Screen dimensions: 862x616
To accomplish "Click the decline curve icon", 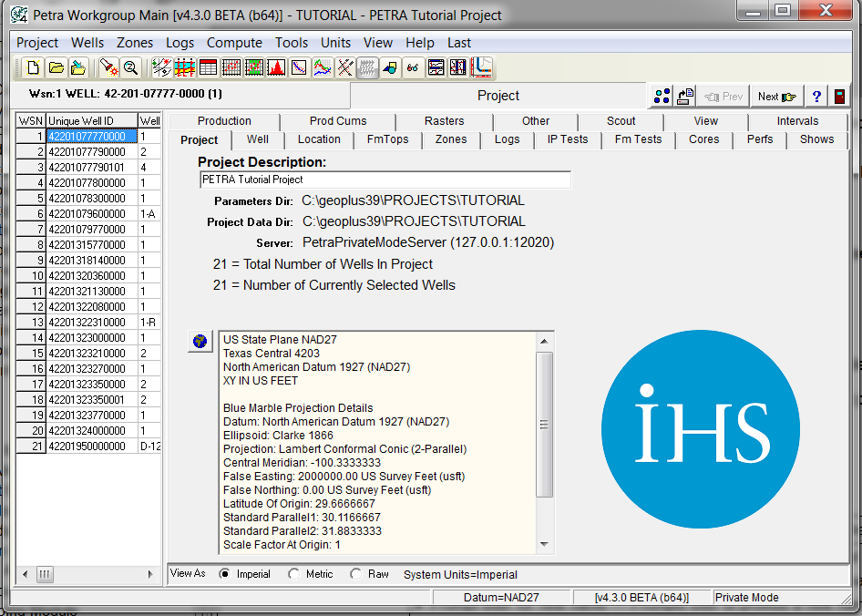I will point(299,68).
